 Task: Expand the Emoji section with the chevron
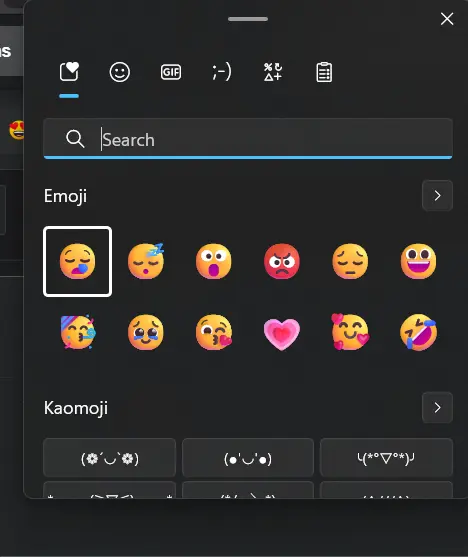pyautogui.click(x=437, y=195)
